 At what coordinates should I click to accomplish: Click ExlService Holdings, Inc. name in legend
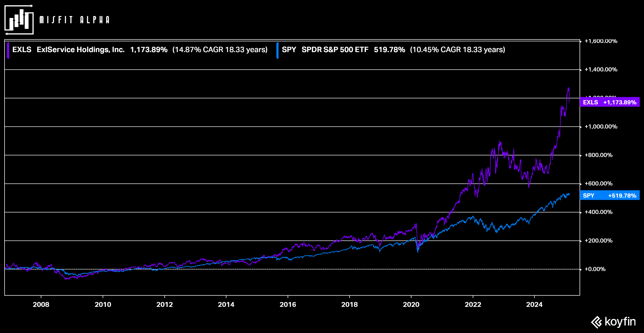tap(81, 50)
